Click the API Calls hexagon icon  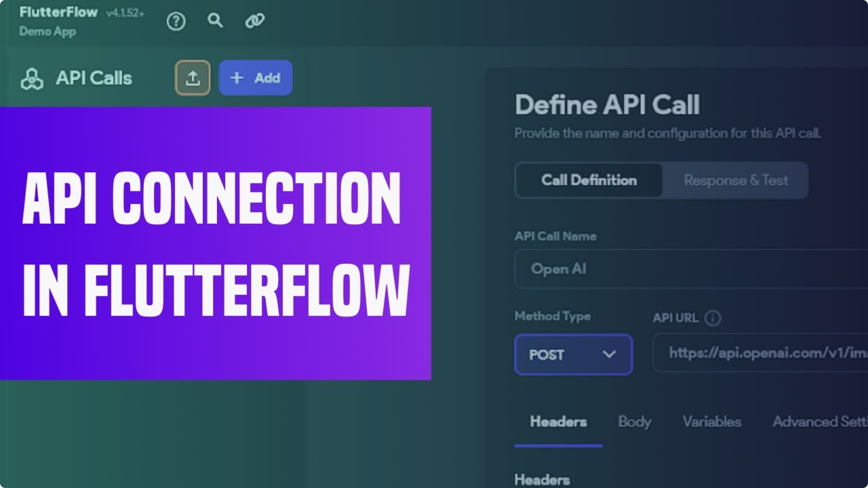click(x=31, y=79)
